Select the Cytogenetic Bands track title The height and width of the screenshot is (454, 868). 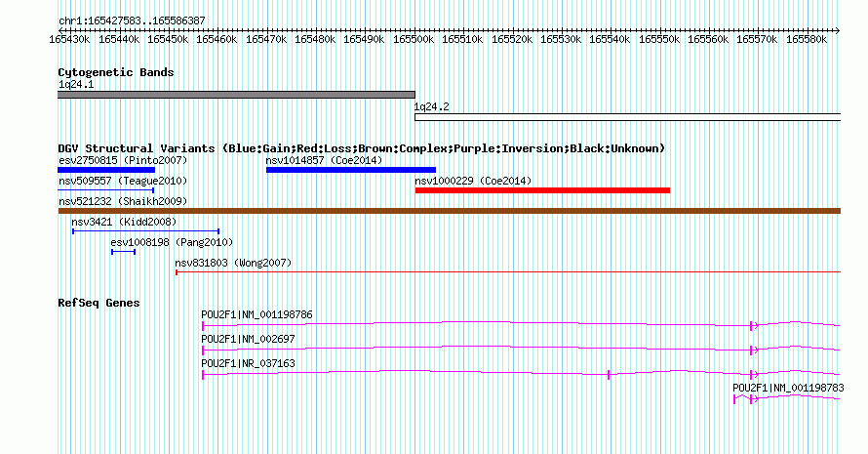116,72
